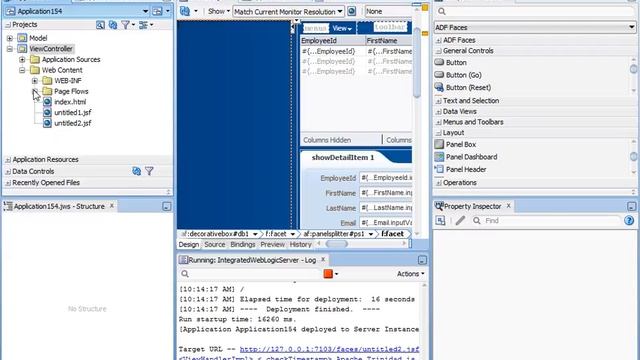Select index.html in project tree
The width and height of the screenshot is (640, 360).
coord(70,102)
